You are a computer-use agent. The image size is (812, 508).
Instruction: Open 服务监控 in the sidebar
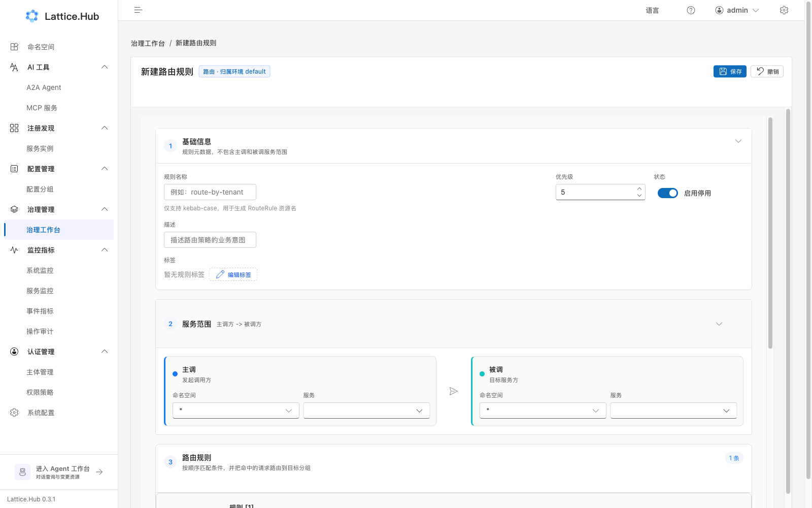point(59,291)
